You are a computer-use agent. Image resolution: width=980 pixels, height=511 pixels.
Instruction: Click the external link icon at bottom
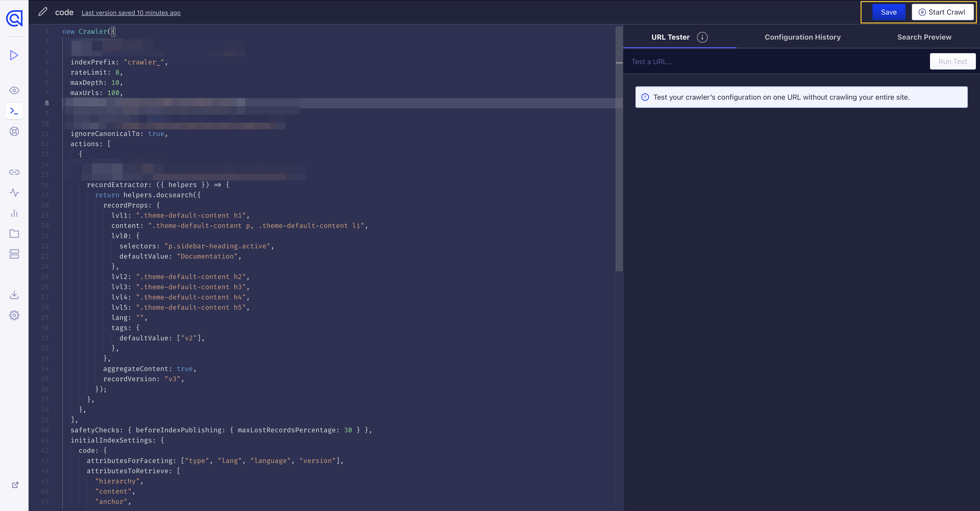coord(15,485)
